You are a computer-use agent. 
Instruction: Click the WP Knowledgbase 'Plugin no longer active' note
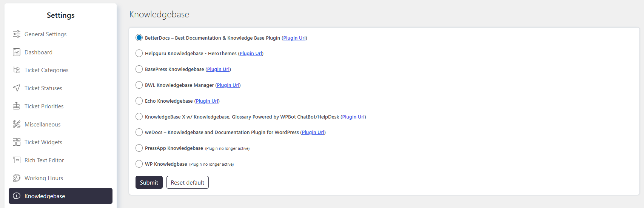pos(211,164)
